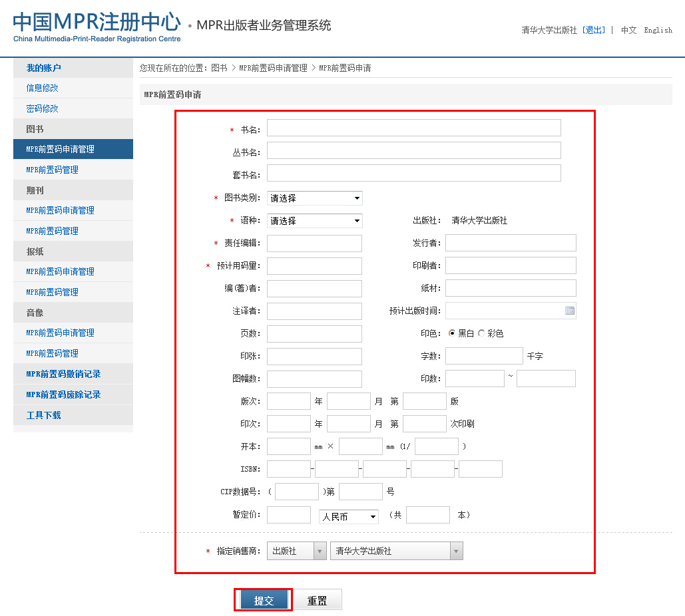Switch language to English
685x616 pixels.
[x=658, y=30]
